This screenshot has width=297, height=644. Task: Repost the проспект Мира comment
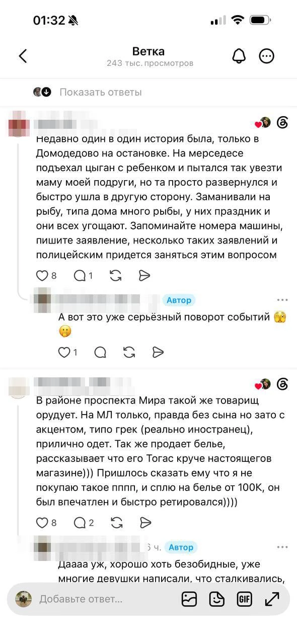tap(116, 523)
